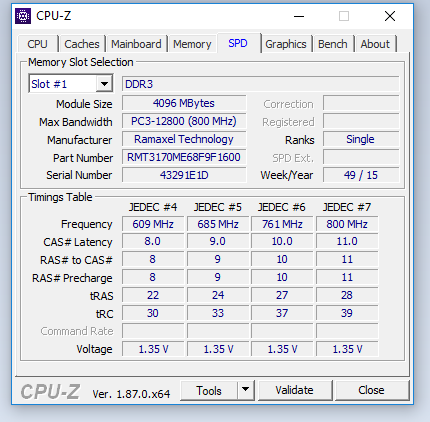Click the tRAS value 28
Screen dimensions: 430x422
click(x=347, y=295)
